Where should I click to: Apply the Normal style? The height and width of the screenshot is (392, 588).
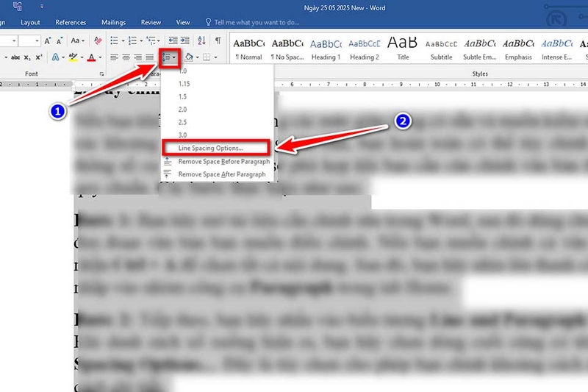click(x=248, y=49)
